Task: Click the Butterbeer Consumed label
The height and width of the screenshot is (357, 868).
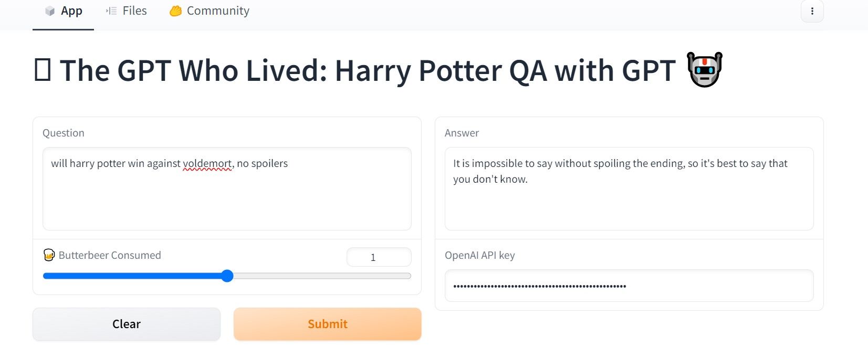Action: pos(110,255)
